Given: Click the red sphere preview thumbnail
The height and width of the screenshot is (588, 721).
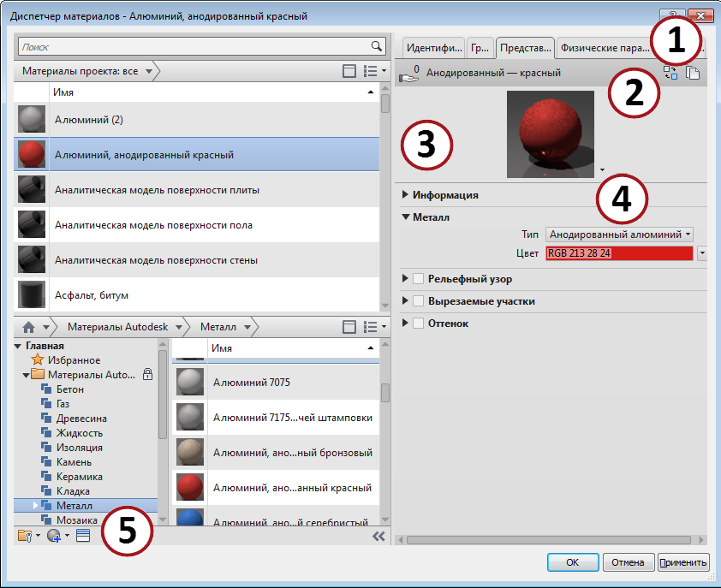Looking at the screenshot, I should tap(551, 134).
